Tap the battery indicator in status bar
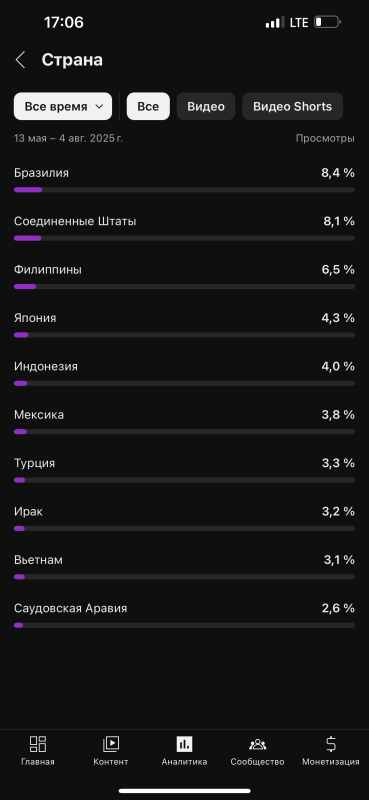This screenshot has width=369, height=800. [327, 22]
